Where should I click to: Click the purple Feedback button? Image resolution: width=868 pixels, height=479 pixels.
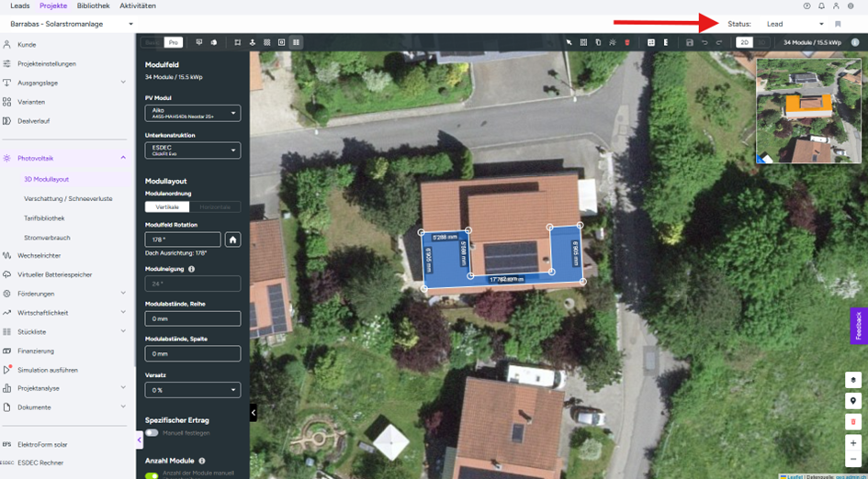click(859, 326)
